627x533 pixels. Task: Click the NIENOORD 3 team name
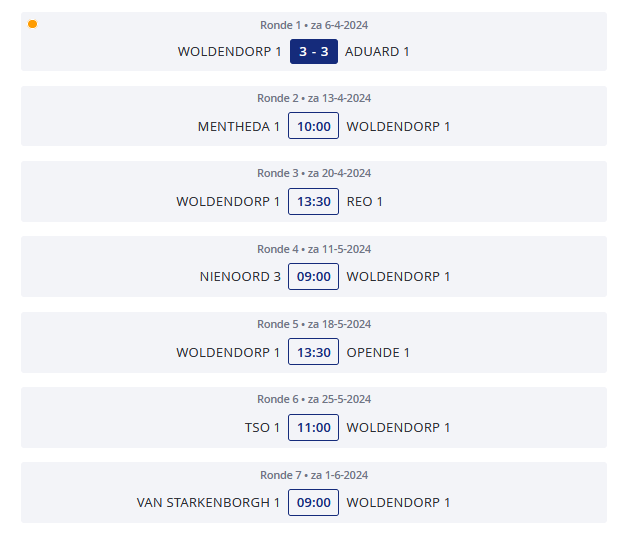[x=240, y=277]
